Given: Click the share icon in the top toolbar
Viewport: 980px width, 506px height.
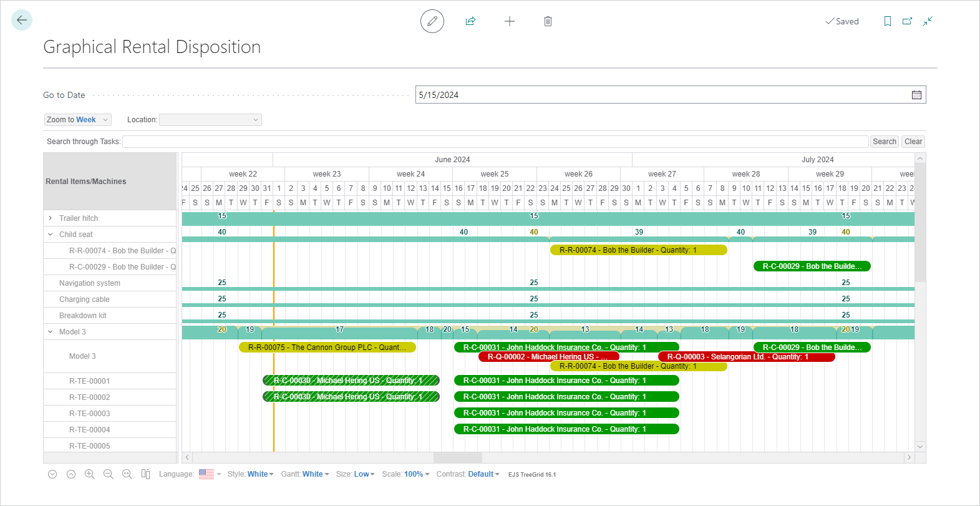Looking at the screenshot, I should (470, 21).
